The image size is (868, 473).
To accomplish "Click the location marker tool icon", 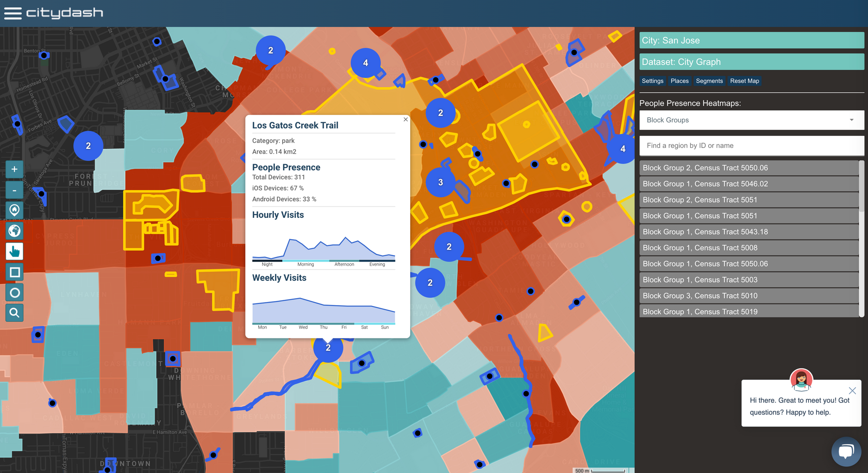I will pyautogui.click(x=14, y=210).
